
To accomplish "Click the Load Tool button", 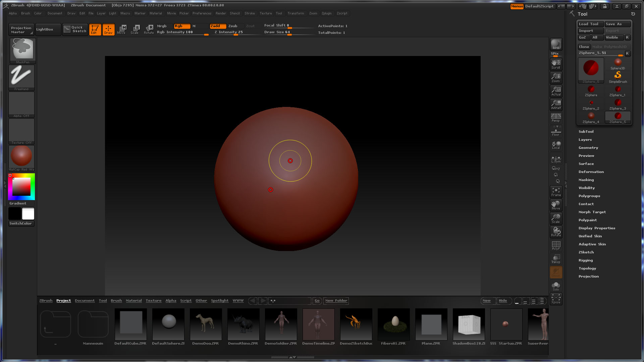I will coord(590,24).
